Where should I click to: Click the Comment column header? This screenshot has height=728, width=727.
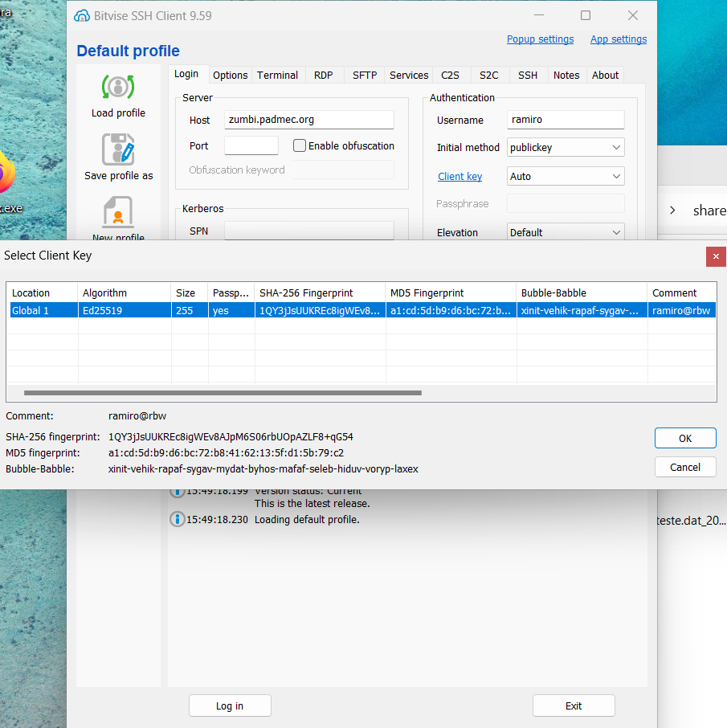[x=681, y=293]
